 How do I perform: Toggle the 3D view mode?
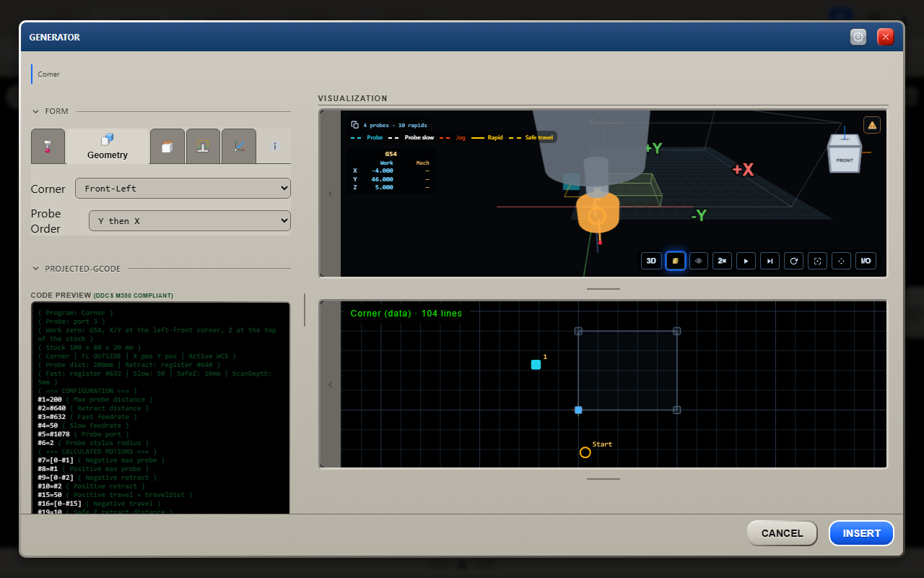[x=651, y=261]
